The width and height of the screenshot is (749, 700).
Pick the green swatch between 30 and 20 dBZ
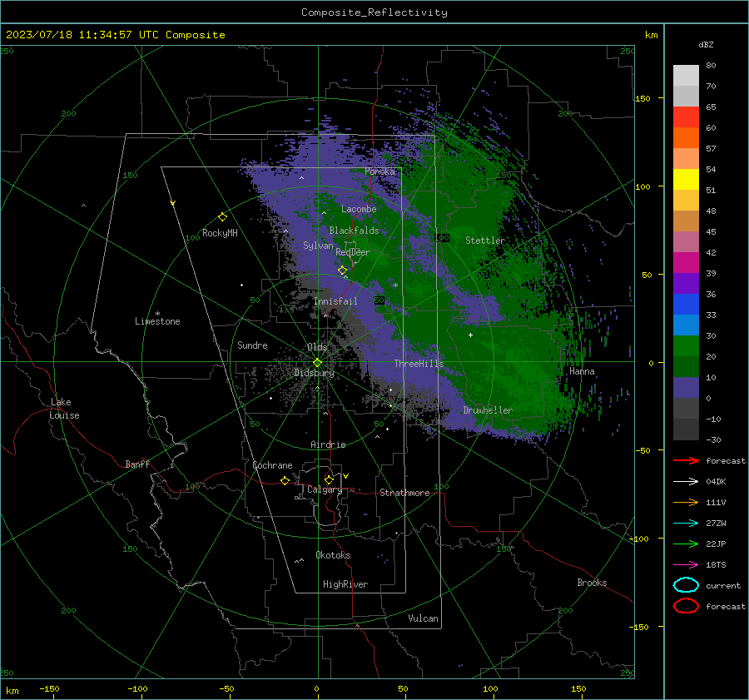pyautogui.click(x=686, y=346)
